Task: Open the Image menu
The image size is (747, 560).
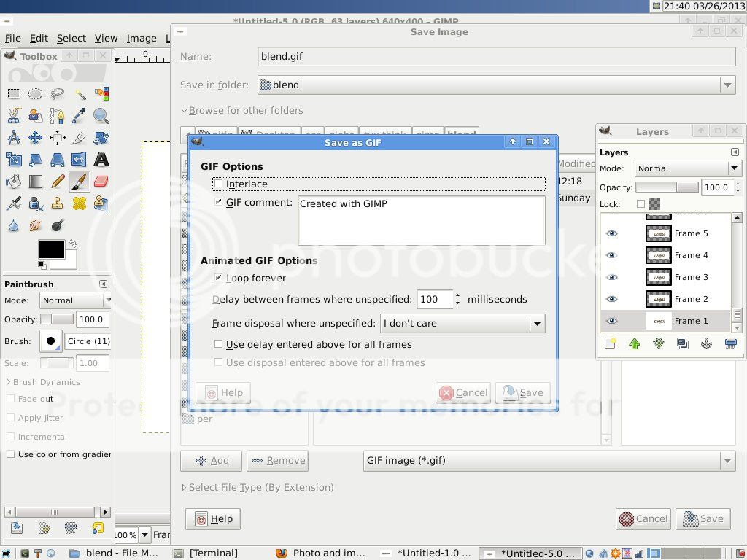Action: pyautogui.click(x=142, y=38)
